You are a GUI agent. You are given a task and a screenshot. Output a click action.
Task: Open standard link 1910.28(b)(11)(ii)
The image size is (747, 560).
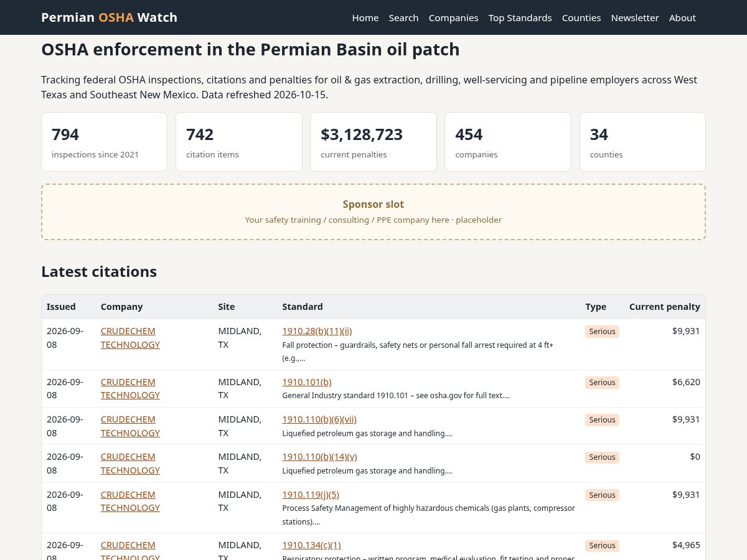click(x=317, y=331)
